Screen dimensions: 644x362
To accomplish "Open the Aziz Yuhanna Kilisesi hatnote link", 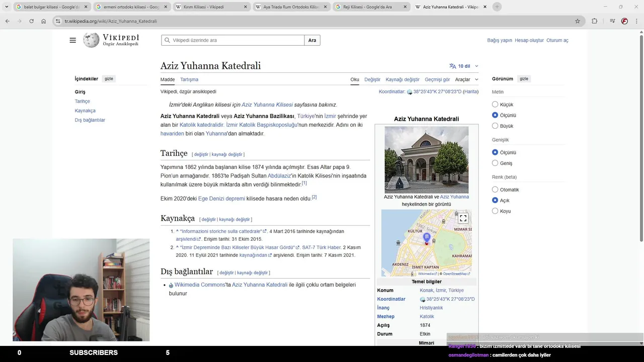I will click(267, 105).
